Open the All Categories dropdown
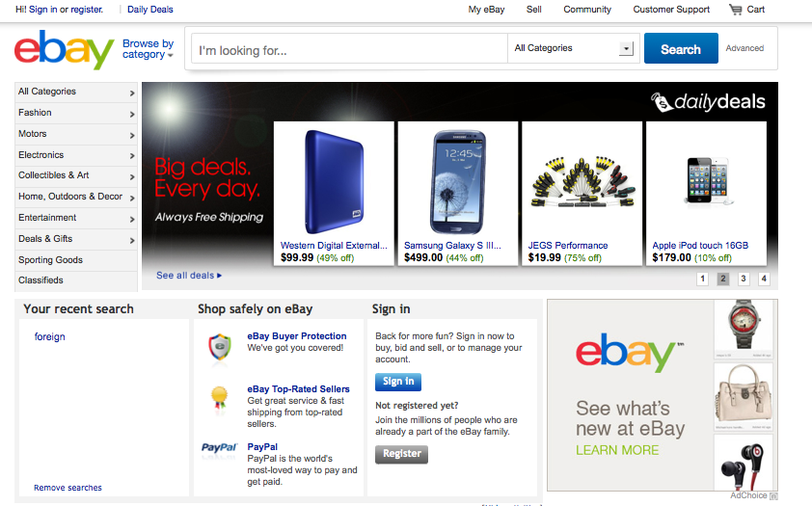This screenshot has height=506, width=812. (574, 48)
